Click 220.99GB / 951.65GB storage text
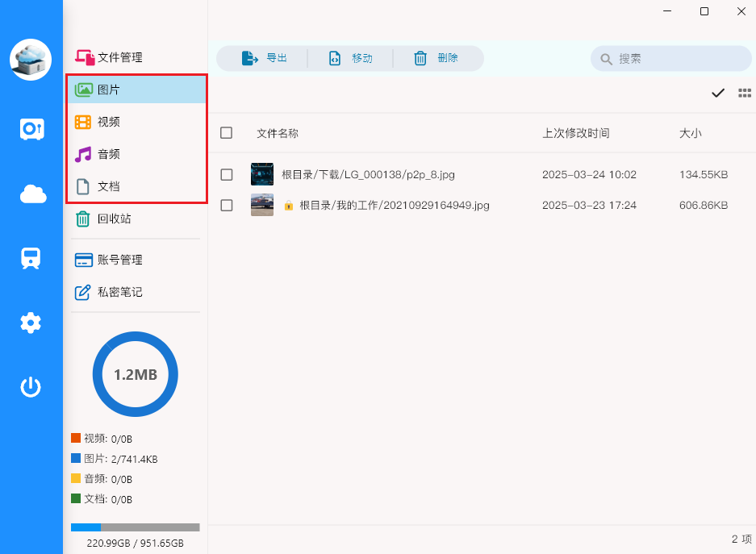This screenshot has height=554, width=756. coord(135,544)
